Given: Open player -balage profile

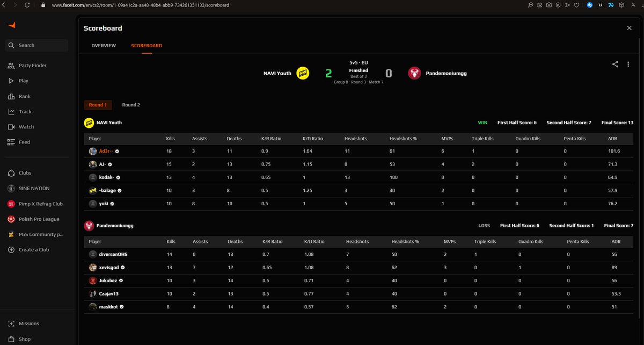Looking at the screenshot, I should 108,191.
